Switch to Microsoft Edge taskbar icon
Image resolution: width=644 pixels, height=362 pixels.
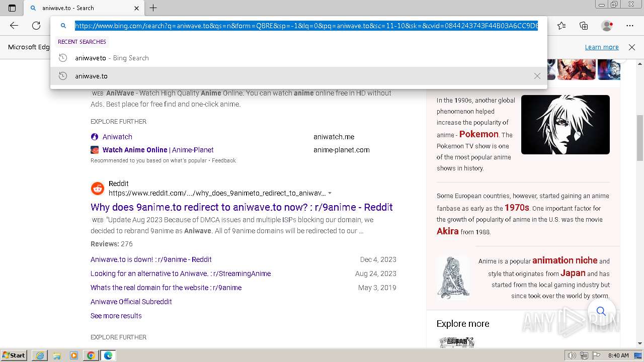click(108, 355)
